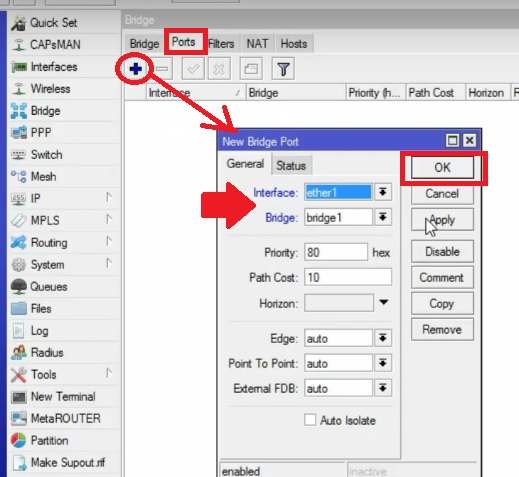The height and width of the screenshot is (477, 519).
Task: Sort by Horizon column header
Action: 488,93
